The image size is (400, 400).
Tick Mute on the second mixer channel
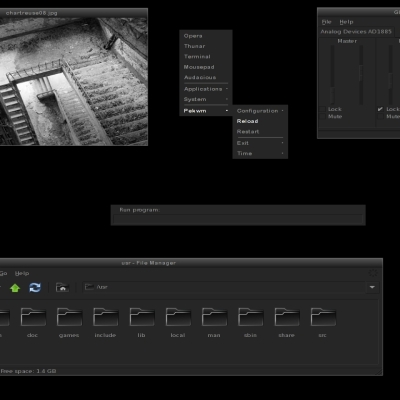point(380,116)
